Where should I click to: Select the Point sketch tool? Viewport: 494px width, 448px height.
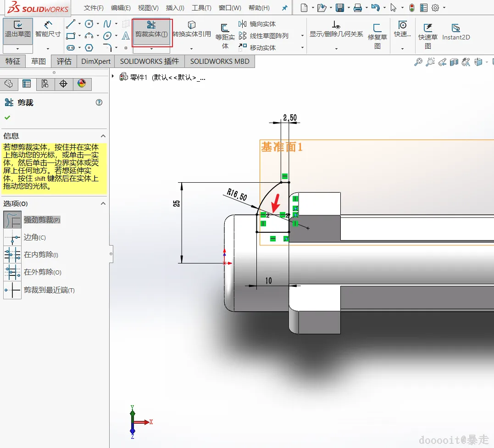126,48
